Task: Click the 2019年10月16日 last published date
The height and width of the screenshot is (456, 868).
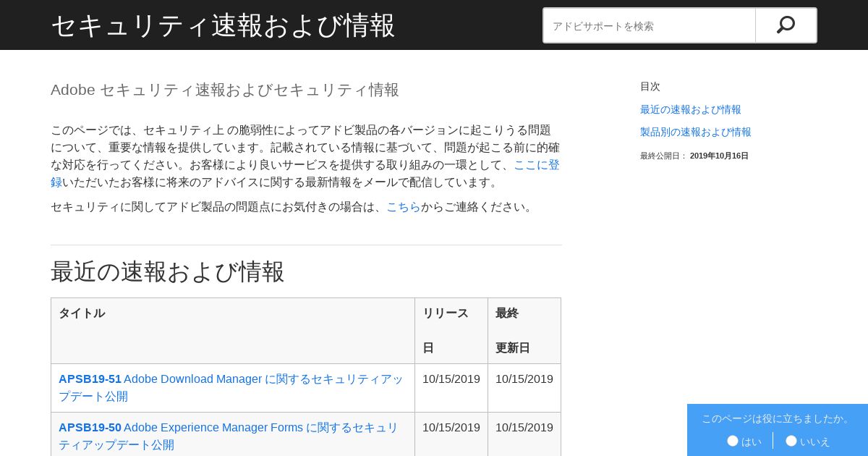Action: click(719, 156)
